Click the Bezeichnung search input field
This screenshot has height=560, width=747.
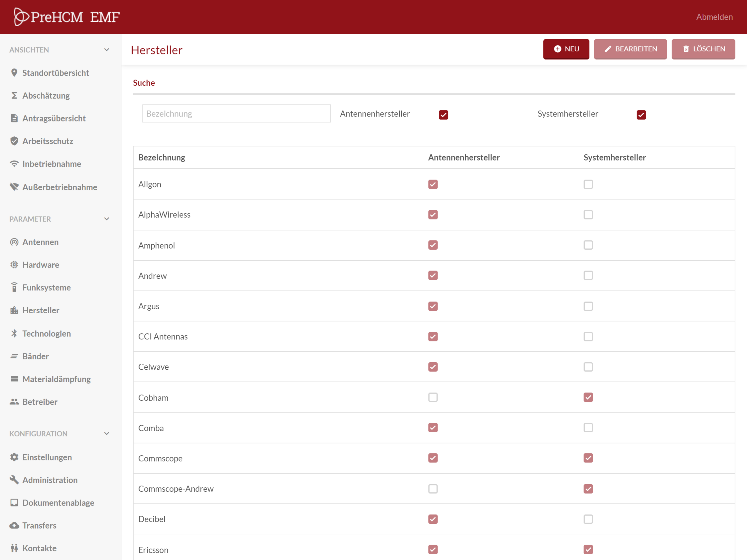point(236,113)
